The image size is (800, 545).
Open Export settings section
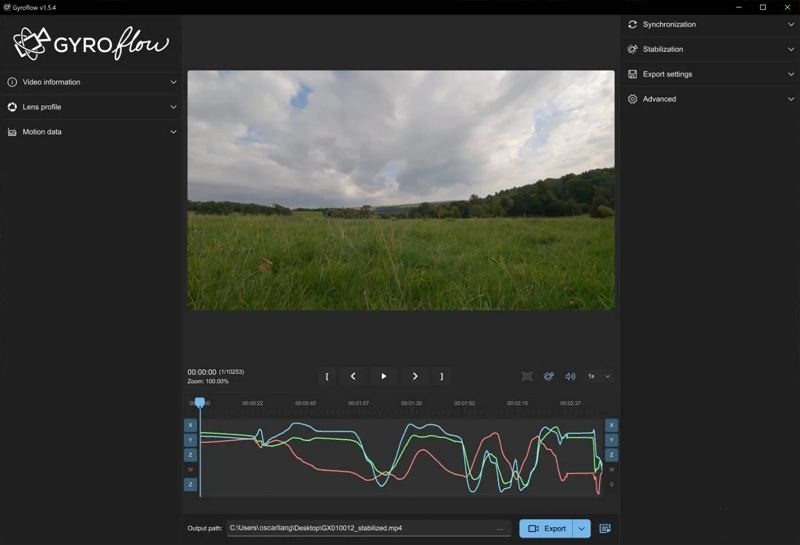coord(710,75)
